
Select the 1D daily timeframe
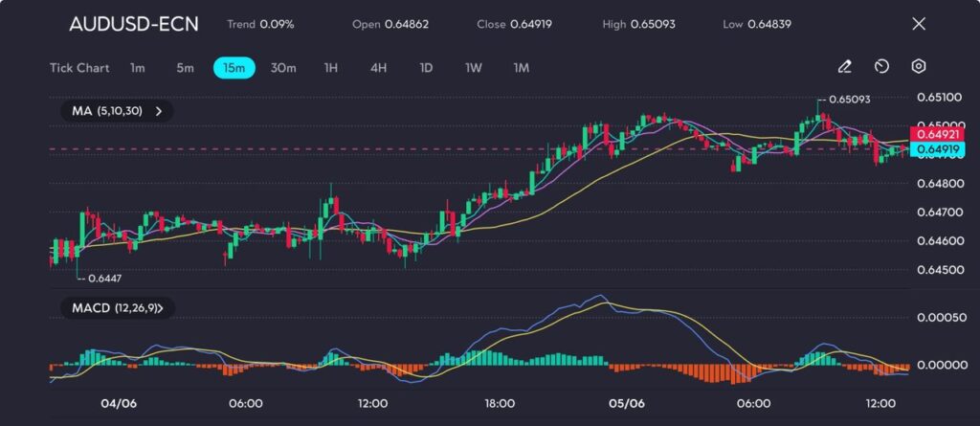[x=426, y=68]
